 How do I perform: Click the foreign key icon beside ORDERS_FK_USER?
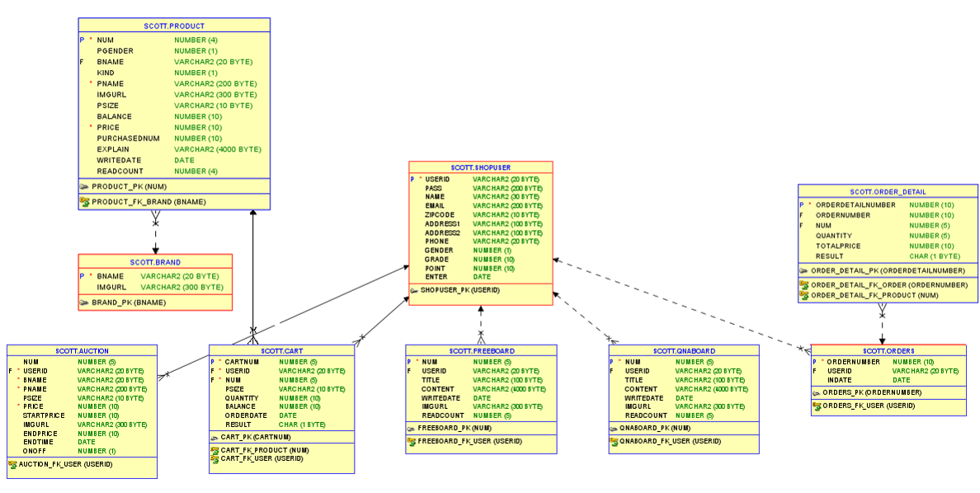pyautogui.click(x=817, y=406)
